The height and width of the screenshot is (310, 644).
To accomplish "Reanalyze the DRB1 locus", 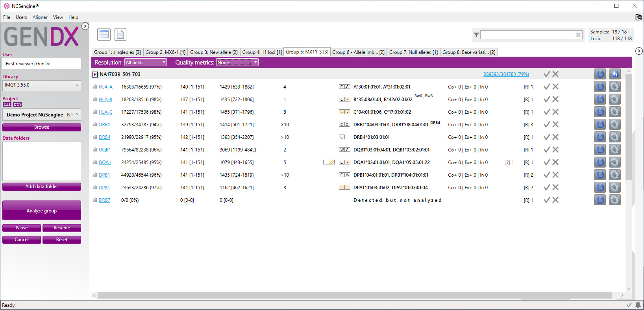I will click(x=600, y=124).
